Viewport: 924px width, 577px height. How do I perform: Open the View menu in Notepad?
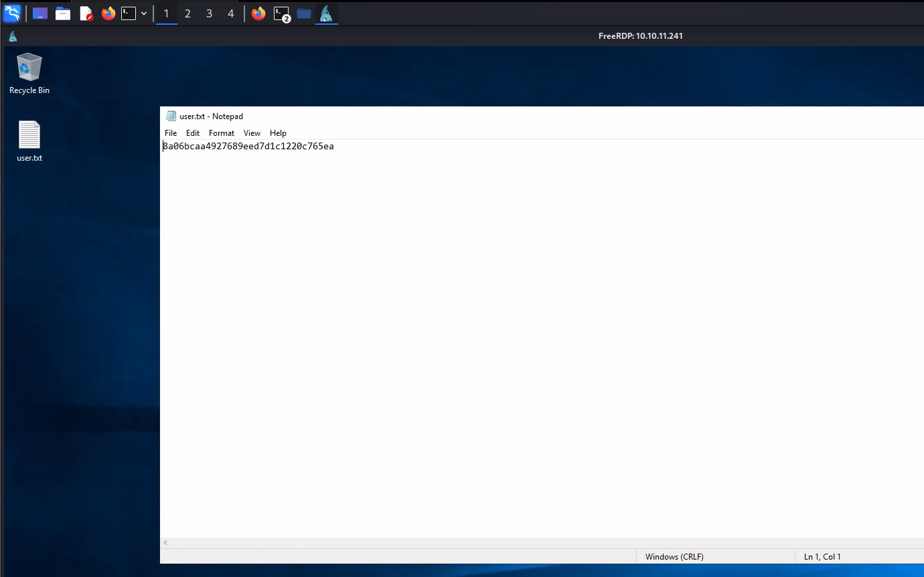pyautogui.click(x=252, y=133)
